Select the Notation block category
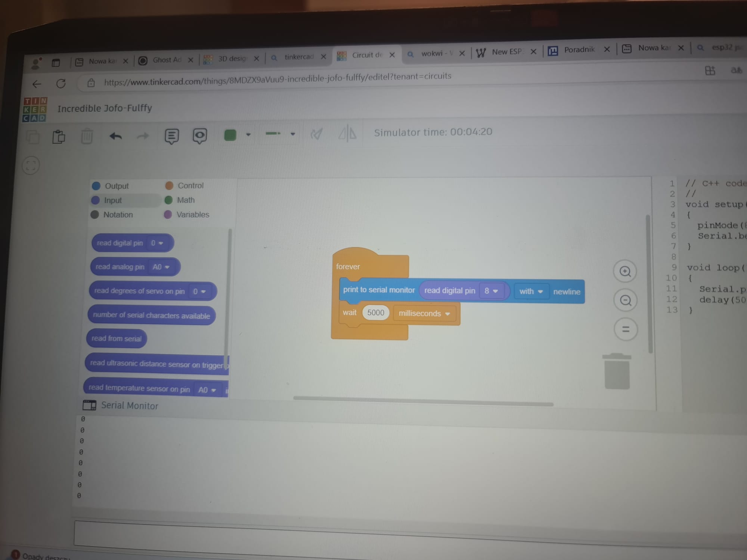This screenshot has height=560, width=747. pyautogui.click(x=112, y=215)
